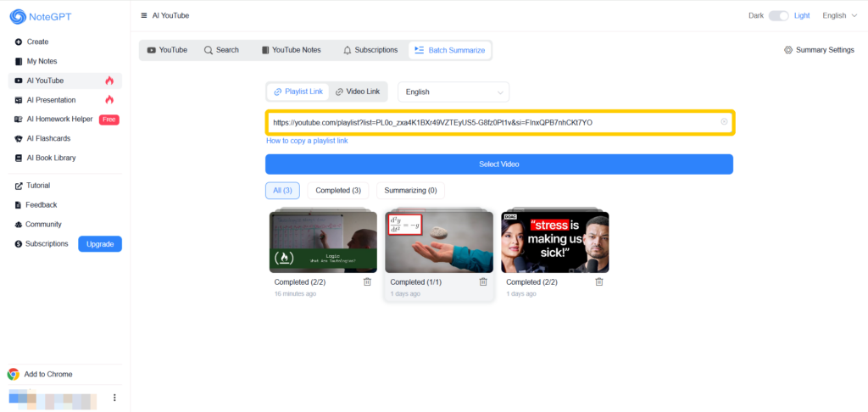Click the NoteGPT logo
The image size is (868, 412).
pyautogui.click(x=41, y=17)
